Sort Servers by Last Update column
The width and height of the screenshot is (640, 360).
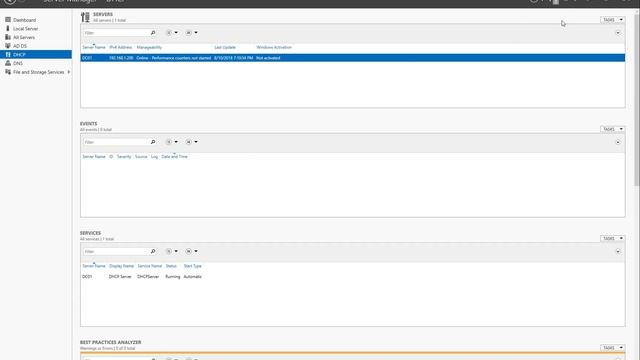[225, 47]
